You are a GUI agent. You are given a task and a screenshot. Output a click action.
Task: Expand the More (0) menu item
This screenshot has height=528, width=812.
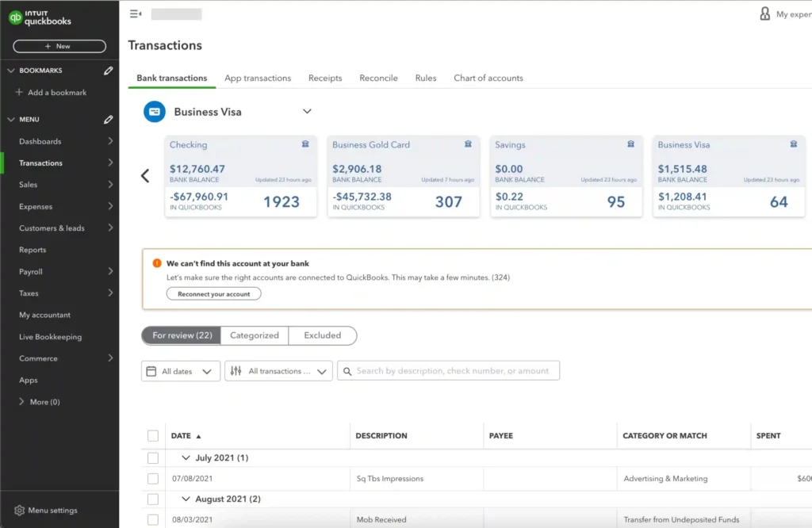40,402
